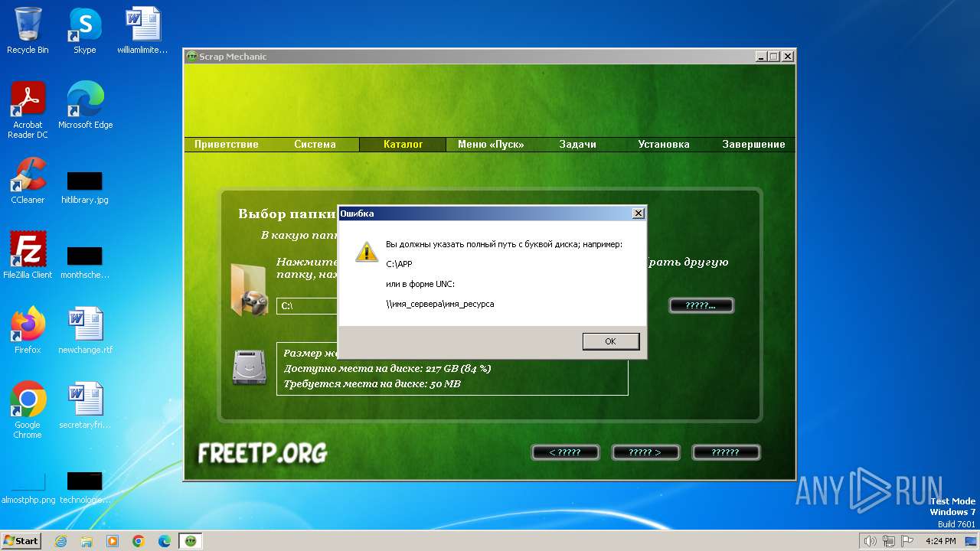Click the Scrap Mechanic title bar icon

[x=192, y=57]
